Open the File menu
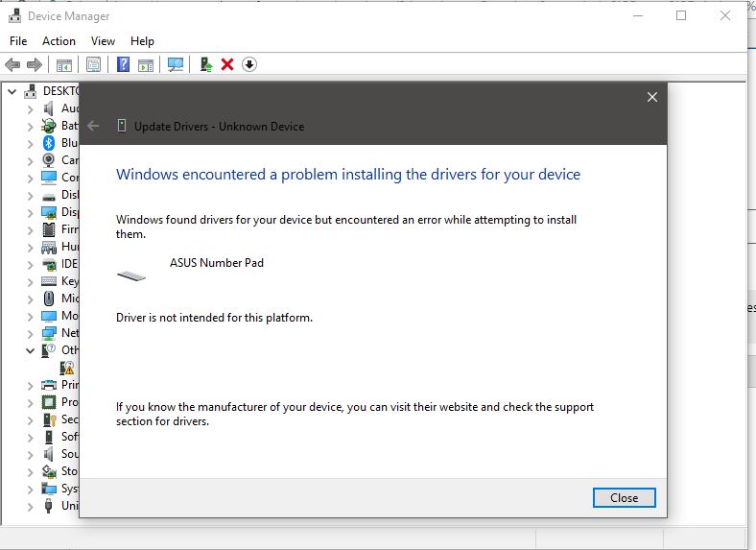The width and height of the screenshot is (756, 550). point(18,41)
